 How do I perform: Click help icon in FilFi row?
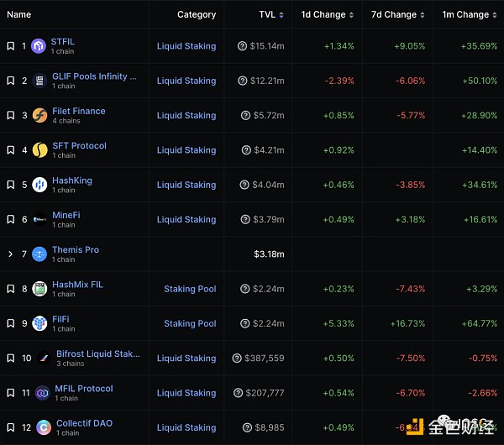click(245, 323)
